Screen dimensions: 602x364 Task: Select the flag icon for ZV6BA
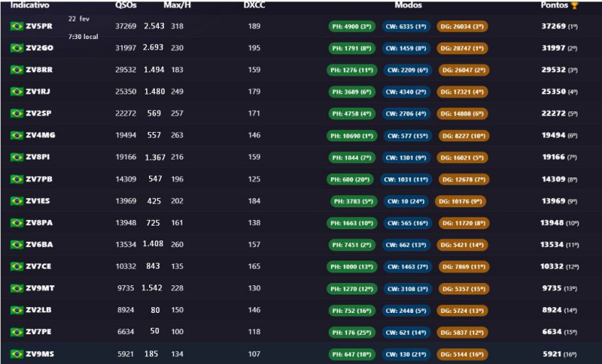coord(17,245)
